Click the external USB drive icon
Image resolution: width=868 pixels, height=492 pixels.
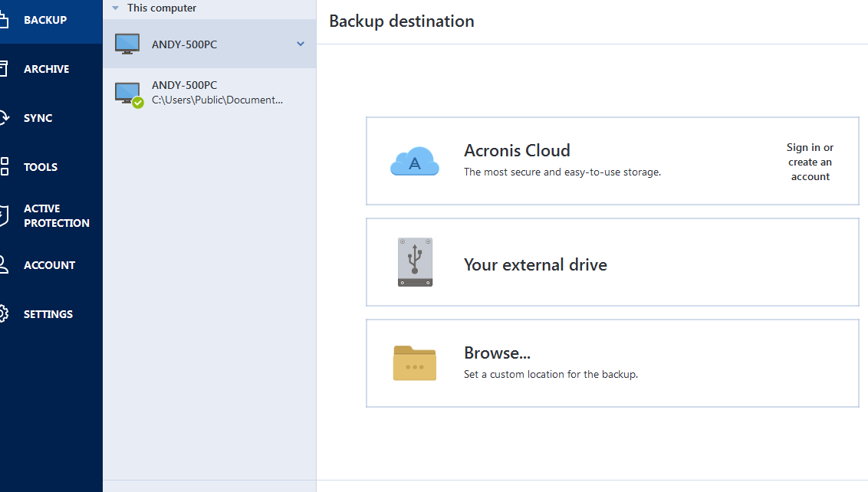click(415, 262)
